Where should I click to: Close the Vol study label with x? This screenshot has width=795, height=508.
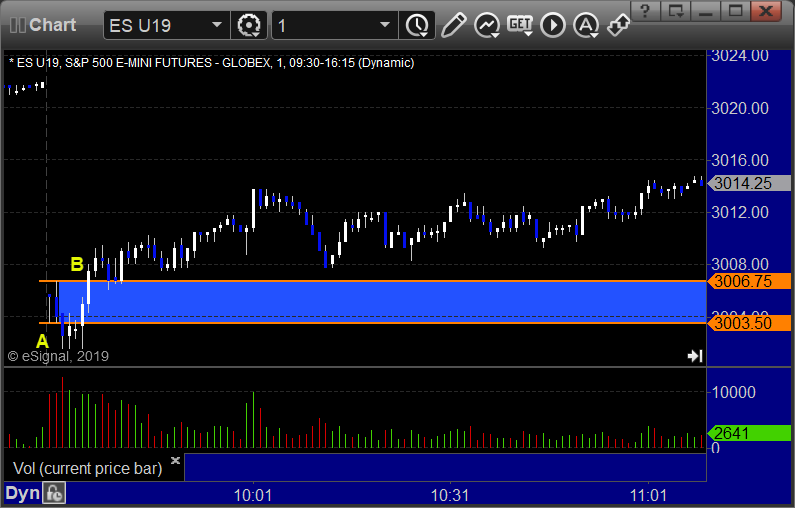click(175, 460)
